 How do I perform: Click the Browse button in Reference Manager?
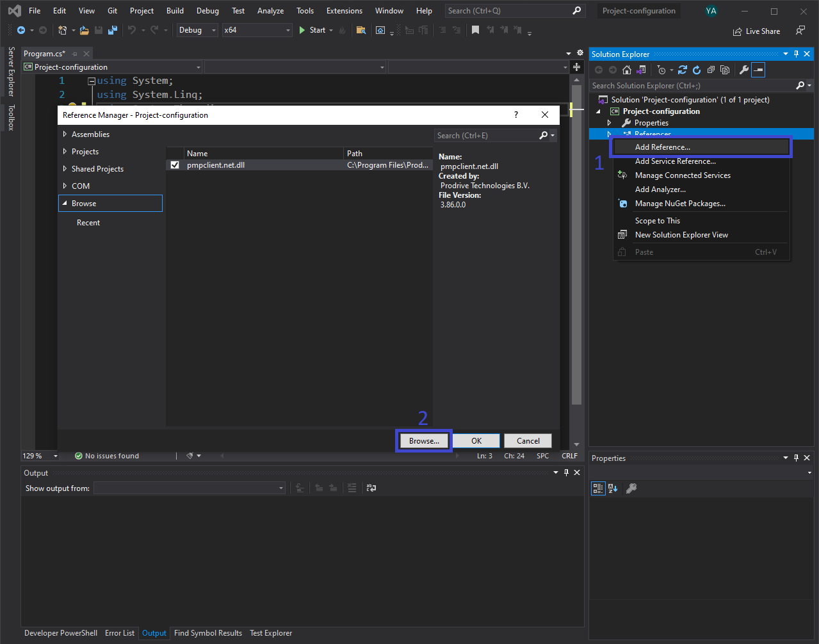coord(423,440)
